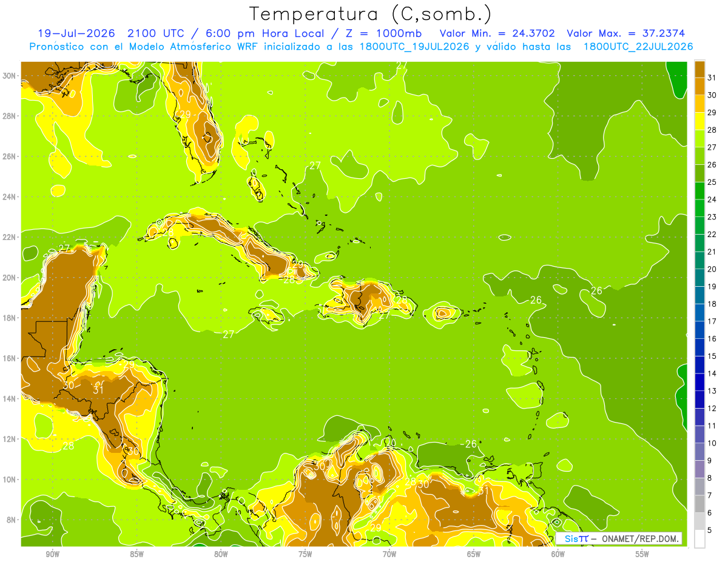Select color scale value '20'

(712, 269)
